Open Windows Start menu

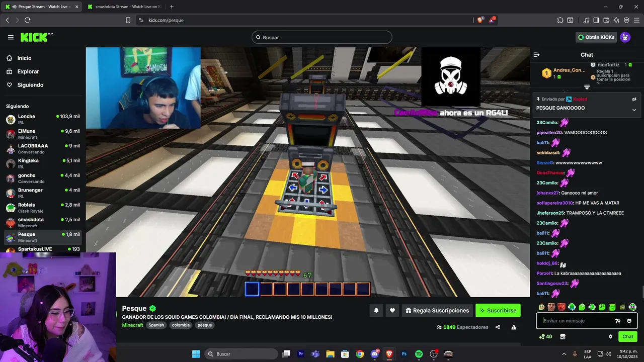click(196, 354)
